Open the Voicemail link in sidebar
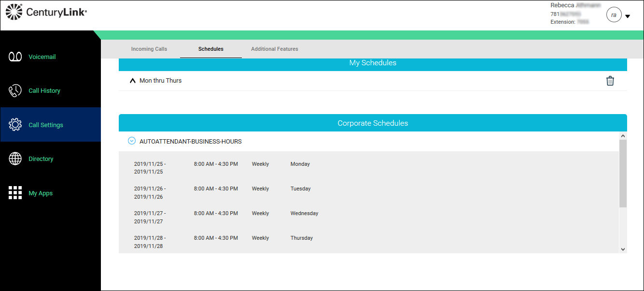 point(42,57)
